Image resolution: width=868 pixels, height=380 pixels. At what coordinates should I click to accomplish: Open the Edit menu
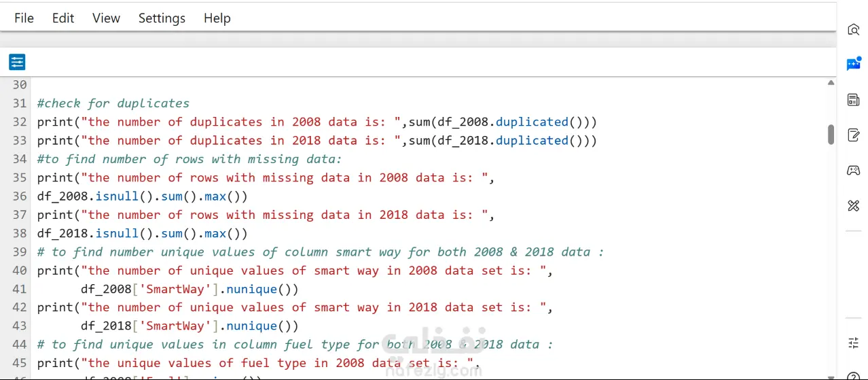63,18
